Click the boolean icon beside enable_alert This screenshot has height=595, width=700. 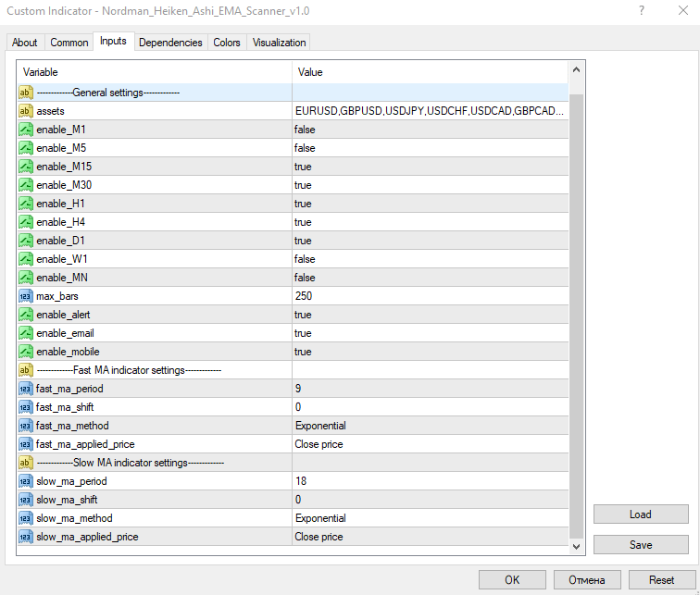tap(25, 315)
